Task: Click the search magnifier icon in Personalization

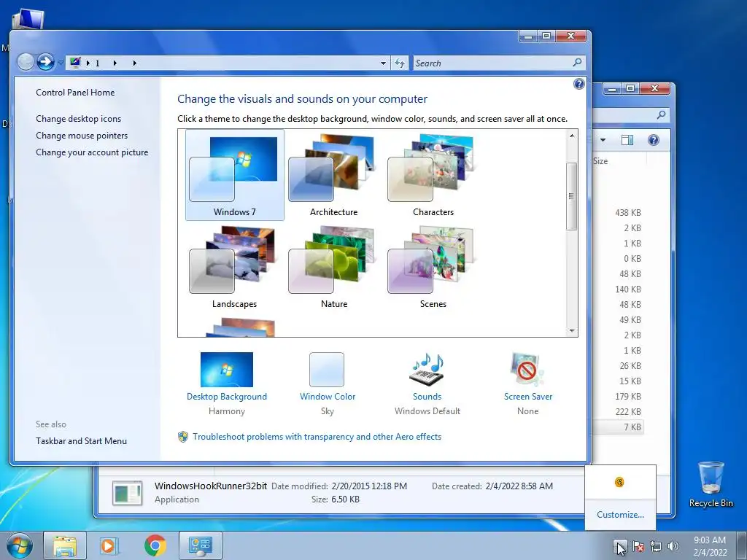Action: click(578, 63)
